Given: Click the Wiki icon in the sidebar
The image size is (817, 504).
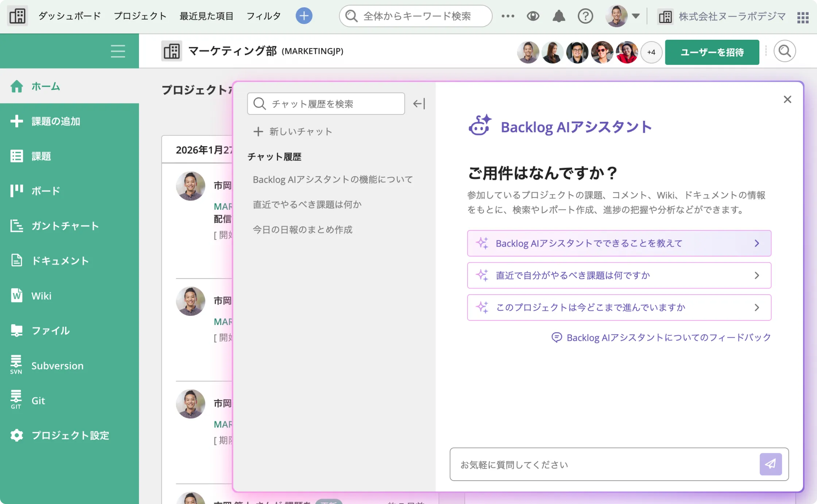Looking at the screenshot, I should [x=16, y=296].
